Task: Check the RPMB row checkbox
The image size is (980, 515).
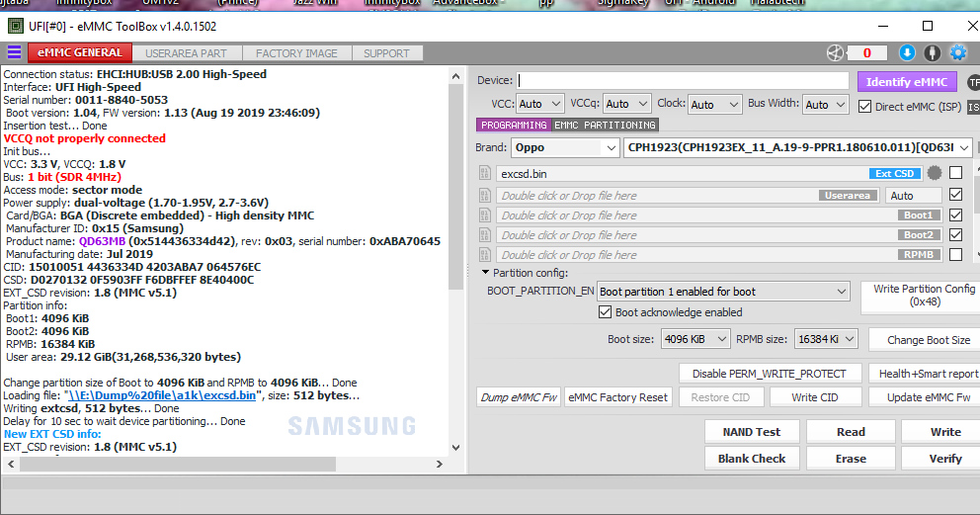Action: click(x=955, y=254)
